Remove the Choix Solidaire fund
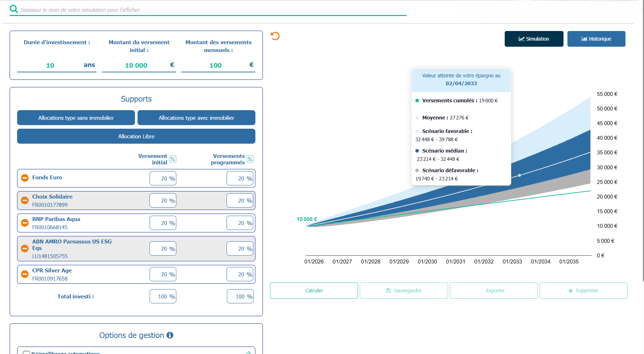This screenshot has width=644, height=354. [x=25, y=200]
